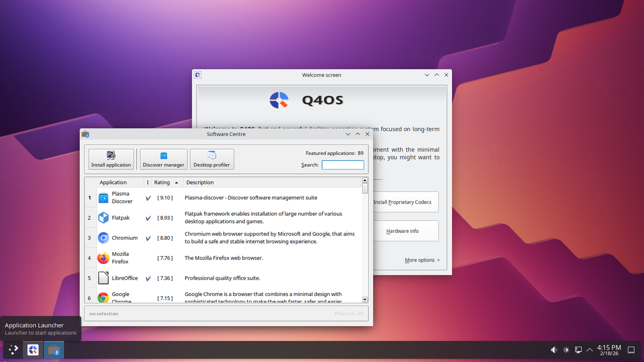Screen dimensions: 644x362
Task: Select the Plasma Discover icon
Action: (x=103, y=198)
